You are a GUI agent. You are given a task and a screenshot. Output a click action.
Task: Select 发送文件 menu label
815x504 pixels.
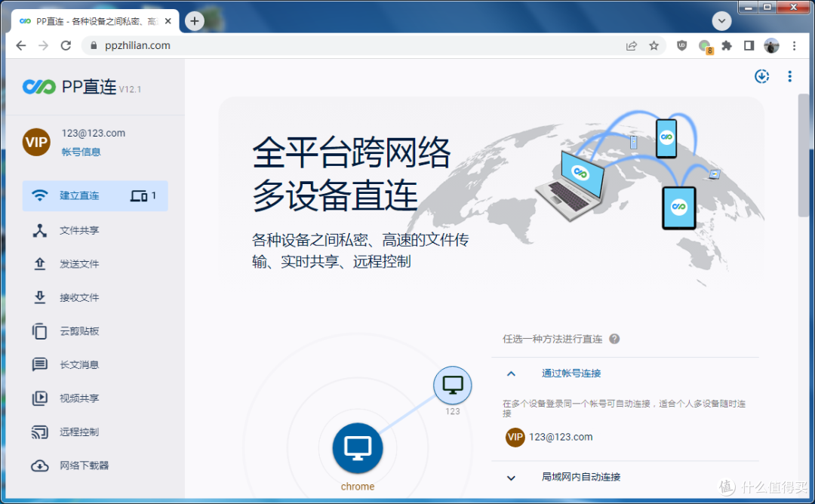tap(79, 264)
